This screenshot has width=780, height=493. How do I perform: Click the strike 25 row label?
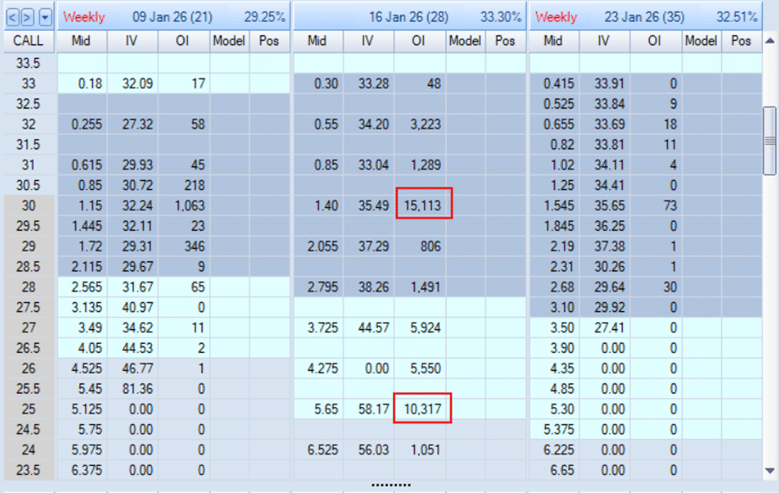28,408
